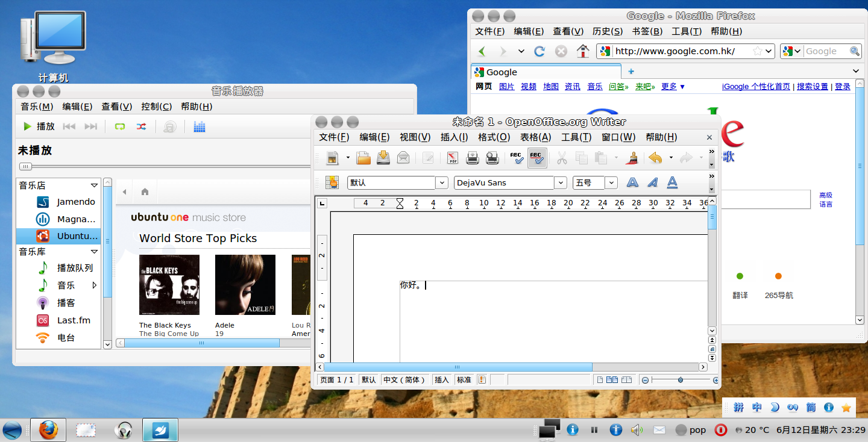Collapse 音乐店 section in music sidebar

coord(94,185)
